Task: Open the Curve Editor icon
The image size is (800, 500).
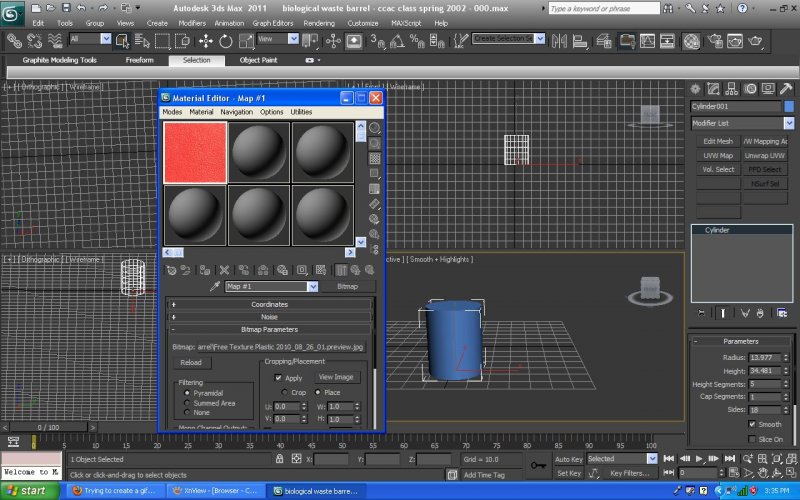Action: click(x=647, y=41)
